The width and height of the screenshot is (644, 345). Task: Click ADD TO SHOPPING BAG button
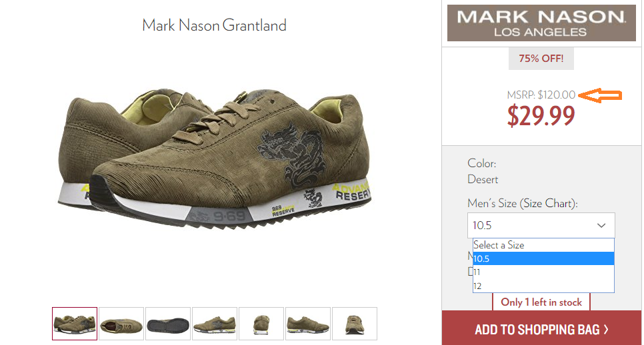(x=541, y=328)
